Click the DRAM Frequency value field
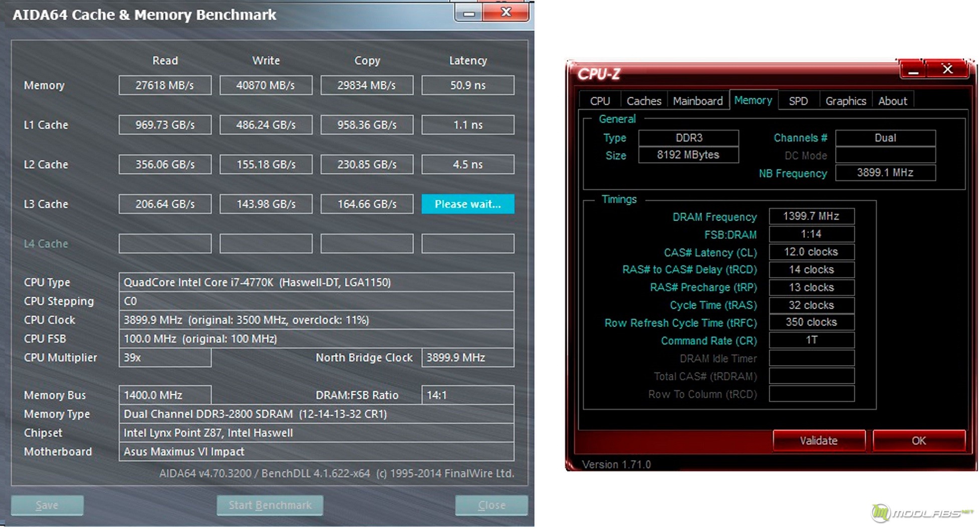980x529 pixels. click(811, 216)
